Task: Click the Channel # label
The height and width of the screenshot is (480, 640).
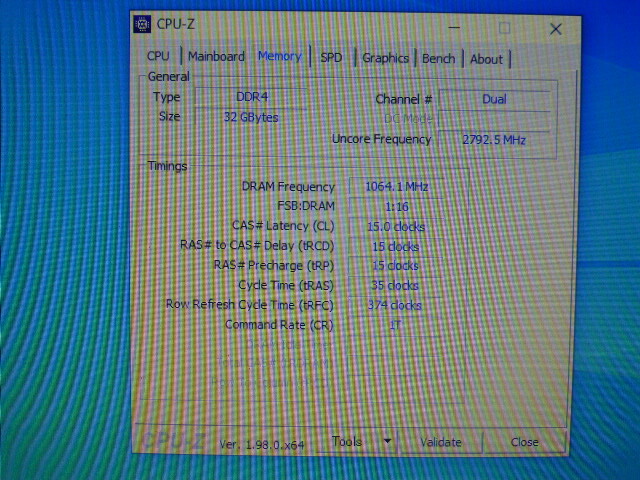Action: point(404,99)
